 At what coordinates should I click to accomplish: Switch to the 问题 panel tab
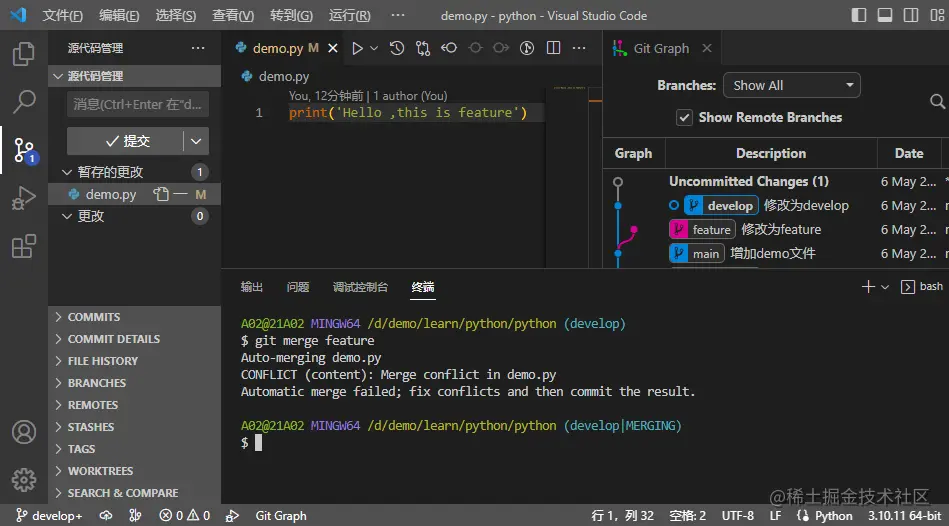[x=298, y=287]
